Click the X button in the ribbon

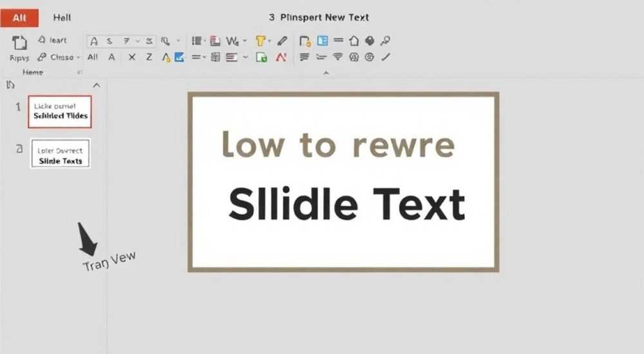point(132,57)
